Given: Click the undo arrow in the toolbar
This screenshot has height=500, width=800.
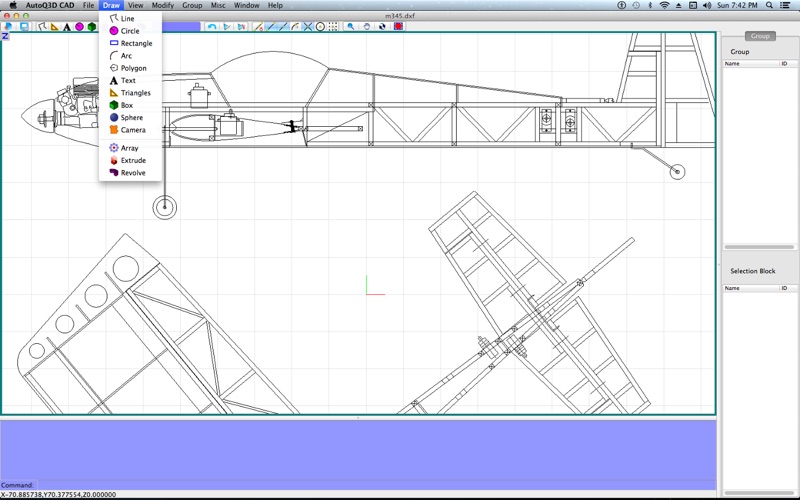Looking at the screenshot, I should [212, 27].
